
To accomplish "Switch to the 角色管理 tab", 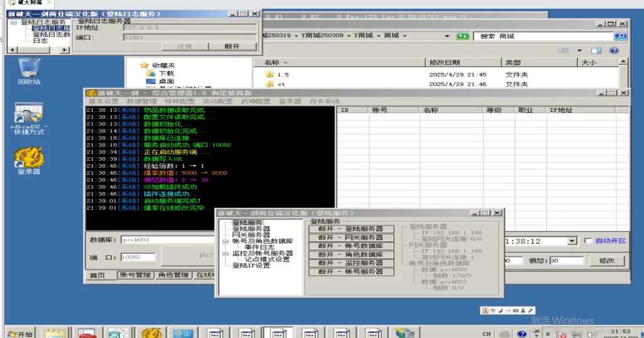I will pos(173,275).
